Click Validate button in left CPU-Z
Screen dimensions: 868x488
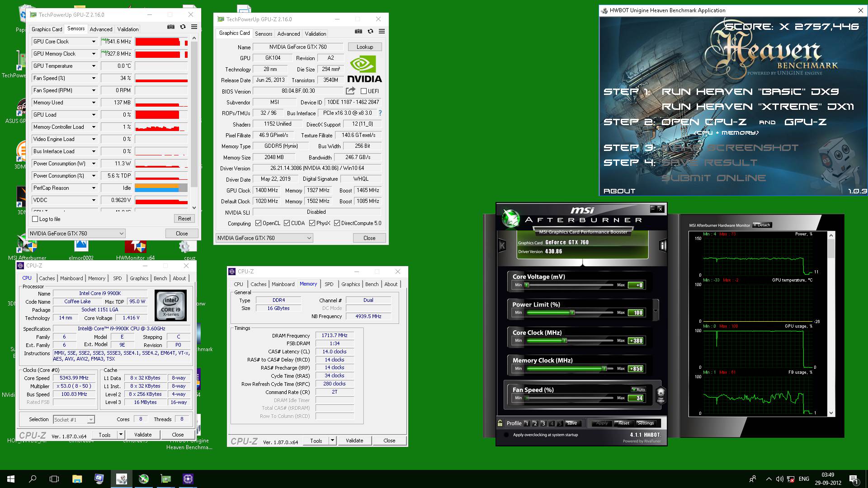pos(143,435)
